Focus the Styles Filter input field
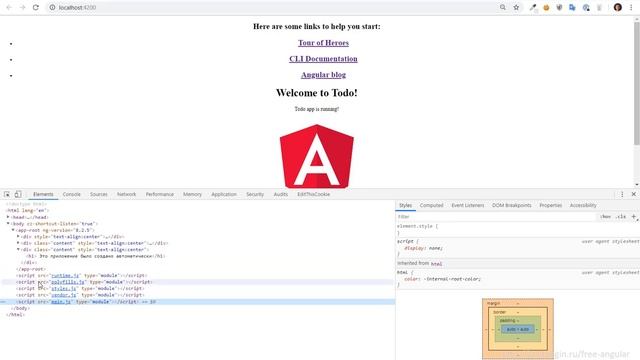The height and width of the screenshot is (360, 640). click(496, 217)
